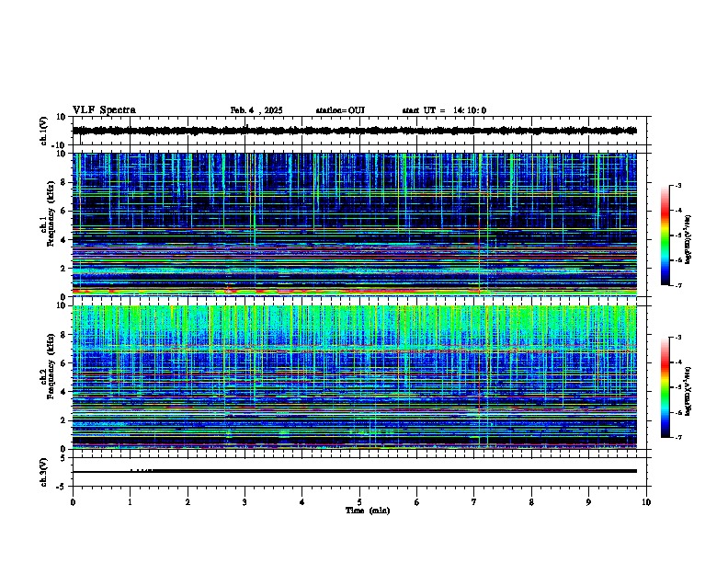Click the "2" kHz tick on ch.2 spectrogram
This screenshot has height=563, width=728.
point(64,420)
